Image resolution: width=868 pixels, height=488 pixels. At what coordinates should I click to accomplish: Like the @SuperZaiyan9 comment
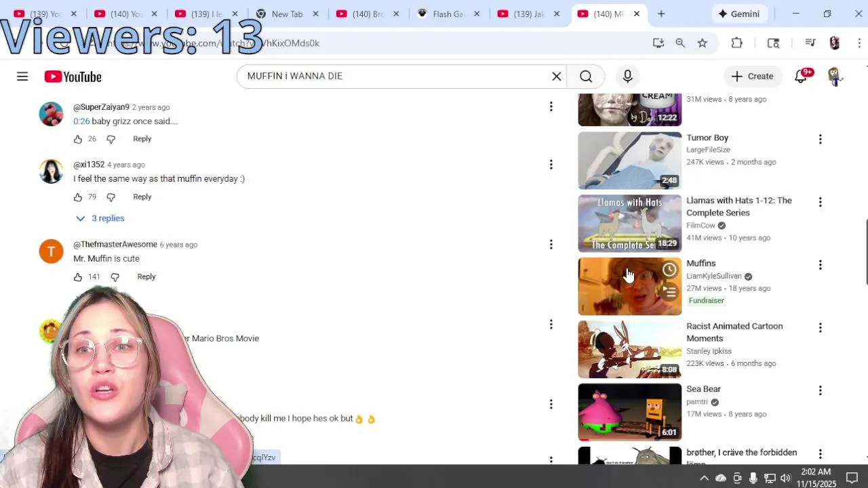[x=78, y=139]
